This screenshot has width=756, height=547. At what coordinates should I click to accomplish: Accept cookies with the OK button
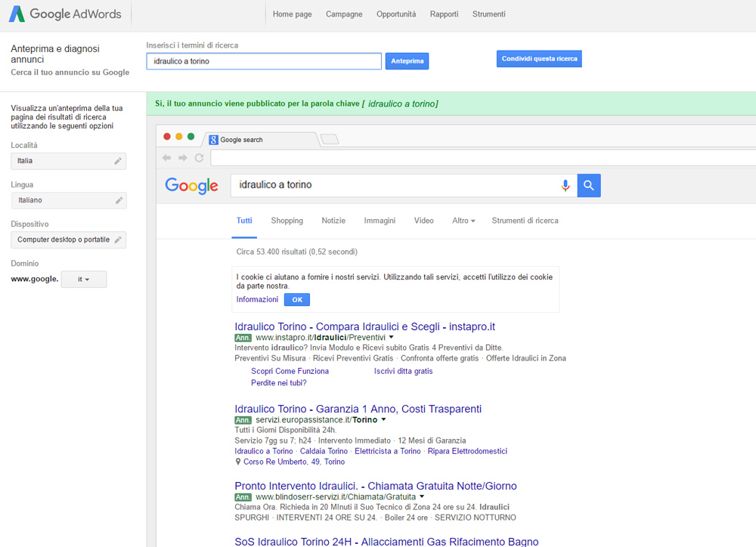297,300
